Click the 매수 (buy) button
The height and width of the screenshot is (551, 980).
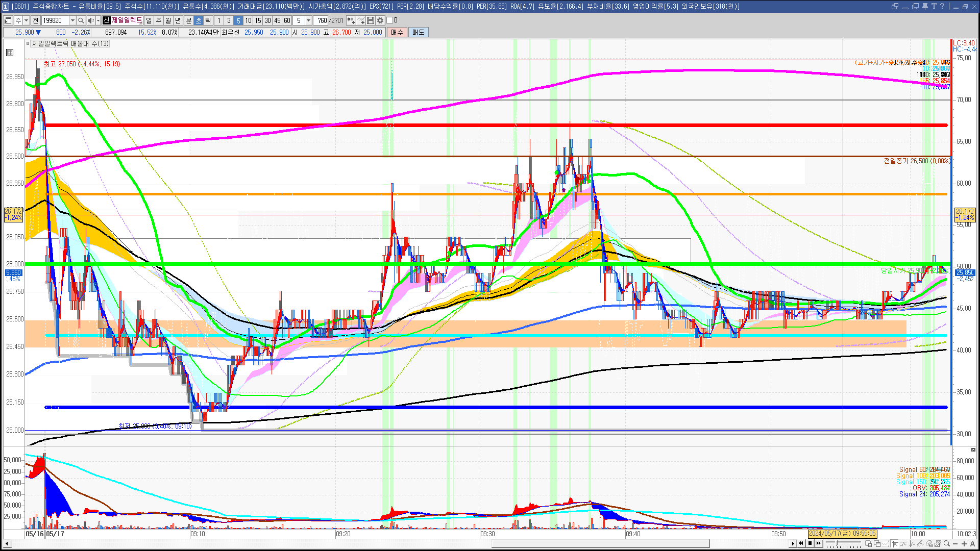(x=397, y=32)
